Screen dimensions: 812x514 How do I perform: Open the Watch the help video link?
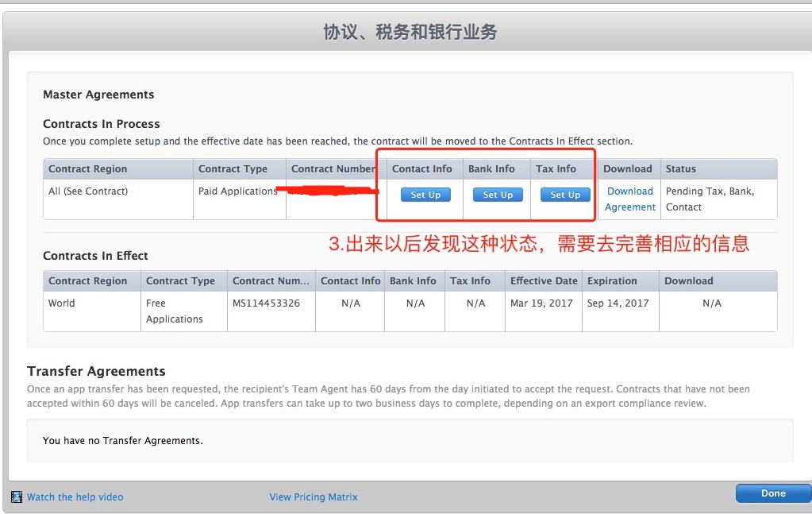click(x=75, y=497)
